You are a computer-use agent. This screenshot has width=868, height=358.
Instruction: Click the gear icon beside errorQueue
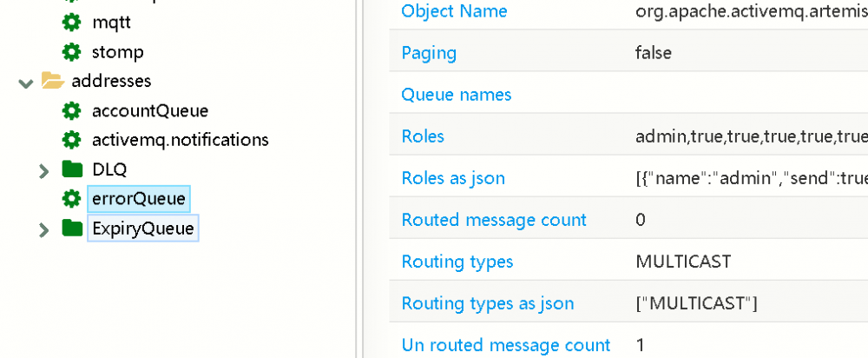click(72, 199)
